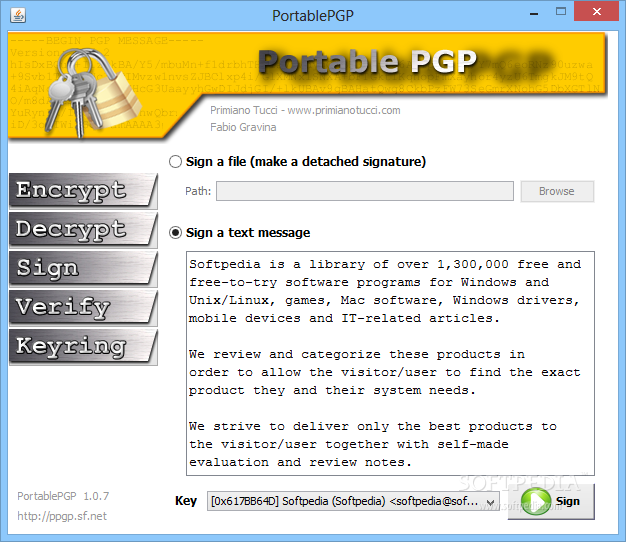Viewport: 626px width, 542px height.
Task: Click the green Sign button
Action: pos(551,501)
